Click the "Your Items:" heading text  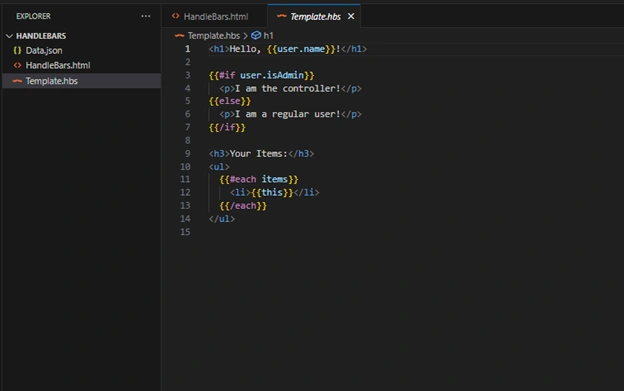[x=259, y=154]
